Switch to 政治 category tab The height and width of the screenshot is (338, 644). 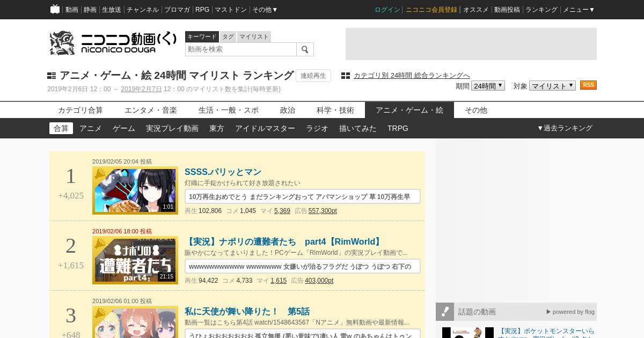tap(288, 110)
